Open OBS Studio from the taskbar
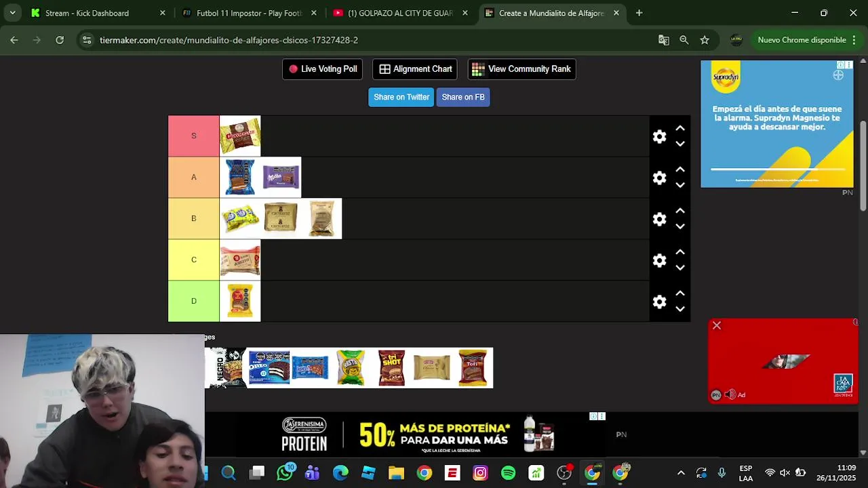 [564, 472]
